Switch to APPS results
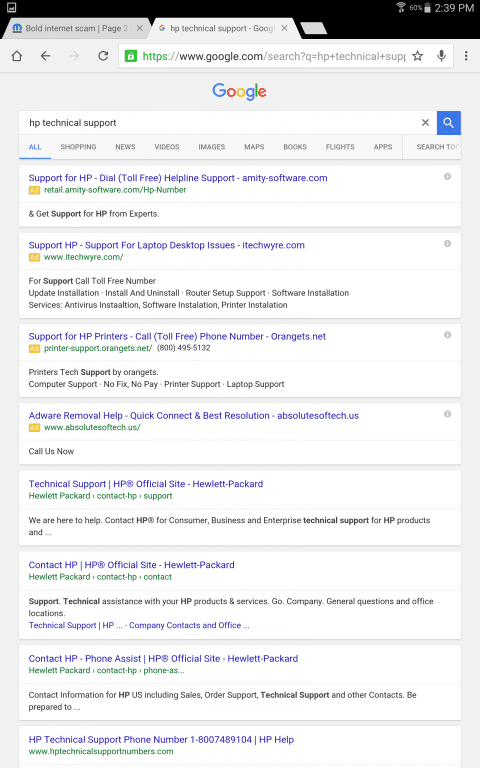480x768 pixels. 383,146
